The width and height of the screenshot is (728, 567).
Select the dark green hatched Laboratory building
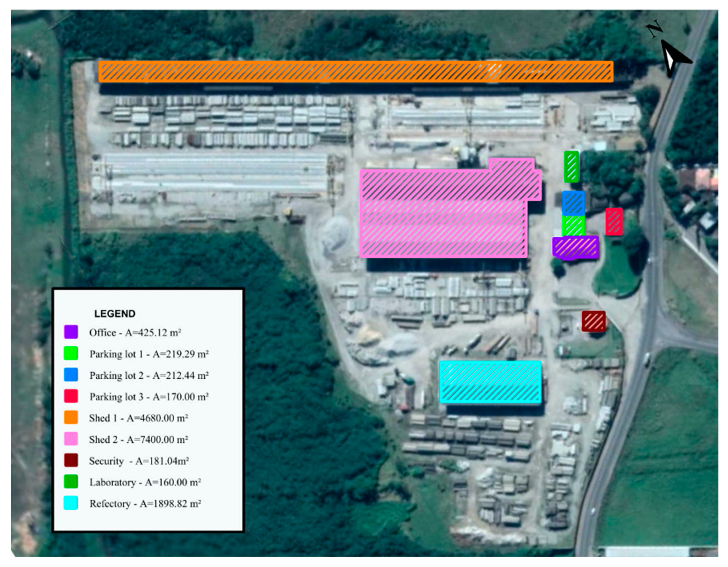tap(571, 167)
